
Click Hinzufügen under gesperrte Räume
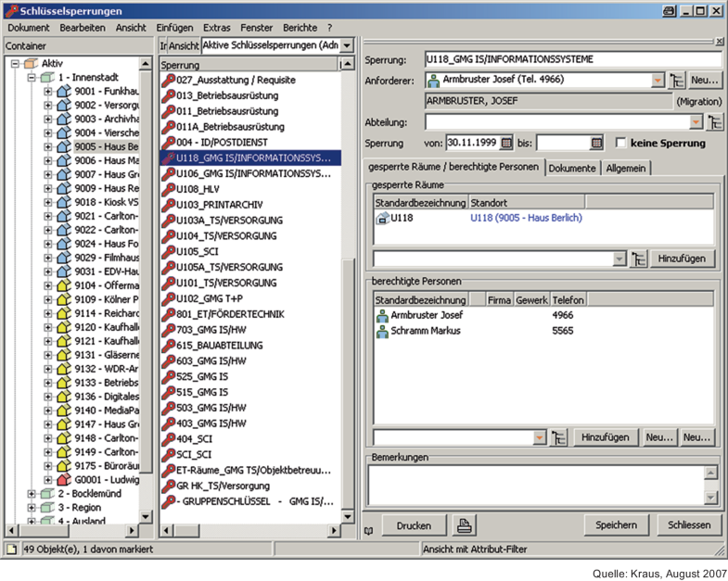pos(683,259)
